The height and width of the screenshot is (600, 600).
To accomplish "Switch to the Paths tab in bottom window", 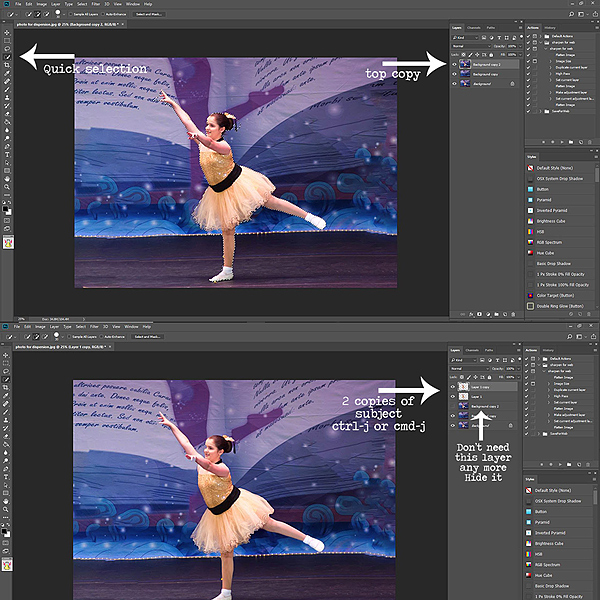I will tap(489, 350).
